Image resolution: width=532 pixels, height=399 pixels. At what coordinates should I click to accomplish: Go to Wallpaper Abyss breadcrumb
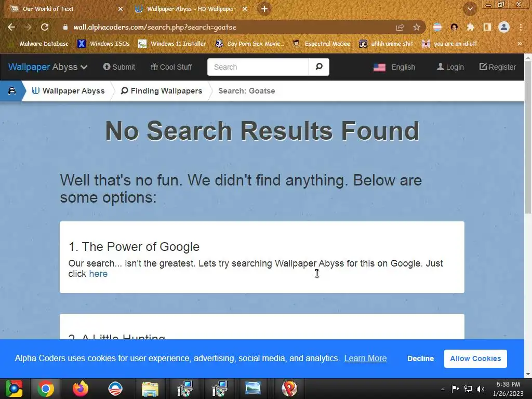click(68, 90)
